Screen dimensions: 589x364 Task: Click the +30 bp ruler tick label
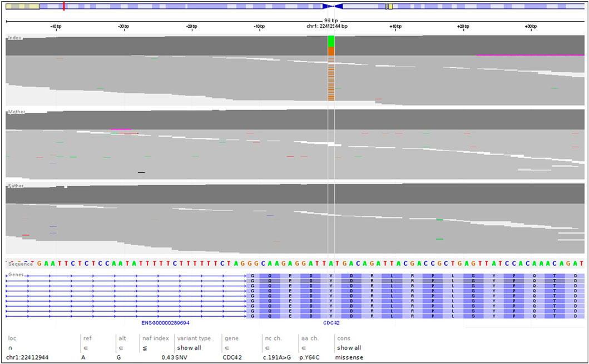pos(531,26)
